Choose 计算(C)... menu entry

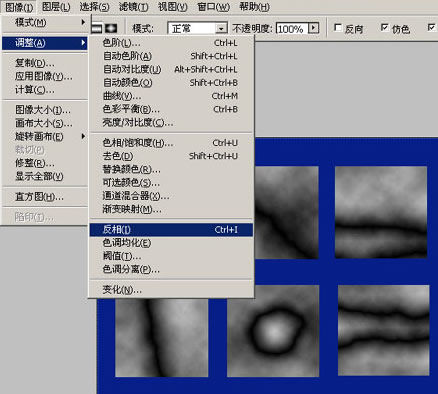coord(45,90)
